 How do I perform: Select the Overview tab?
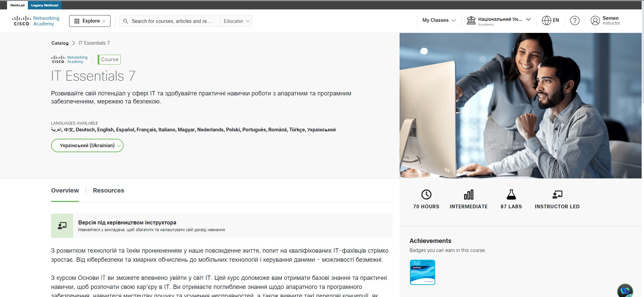pos(65,190)
